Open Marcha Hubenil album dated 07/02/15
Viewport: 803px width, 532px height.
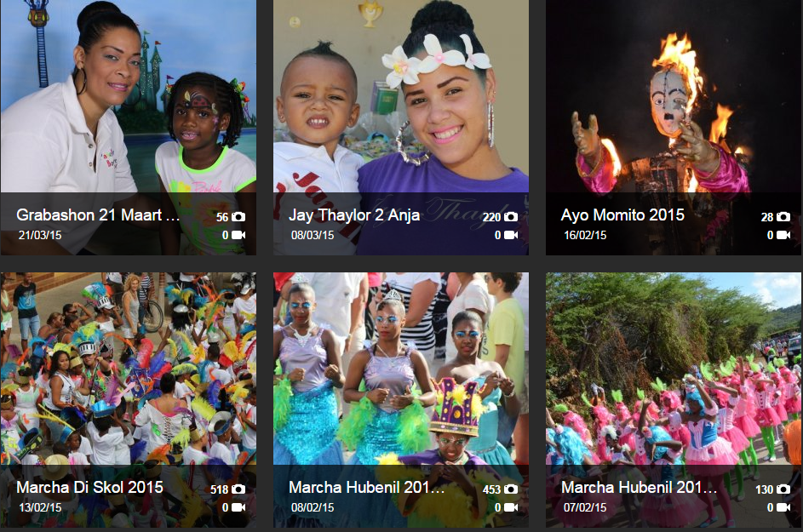click(639, 488)
